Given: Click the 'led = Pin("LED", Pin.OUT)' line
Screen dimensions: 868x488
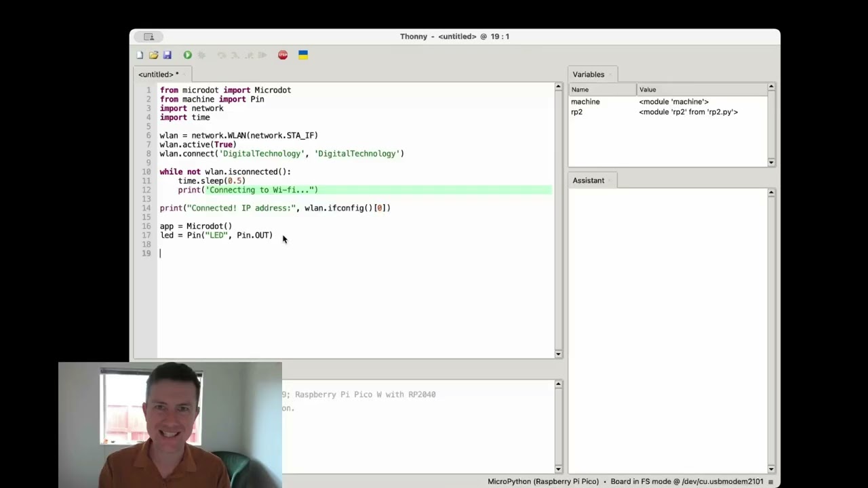Looking at the screenshot, I should (x=216, y=235).
